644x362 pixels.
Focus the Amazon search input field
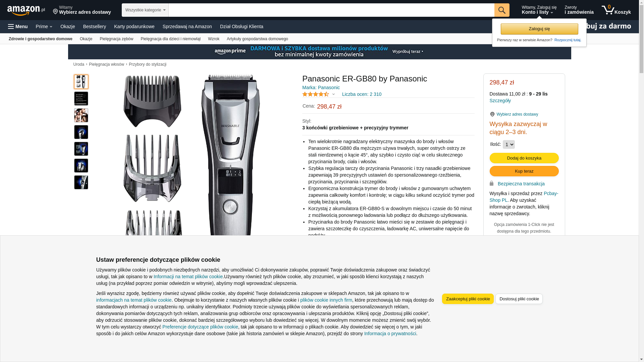331,10
